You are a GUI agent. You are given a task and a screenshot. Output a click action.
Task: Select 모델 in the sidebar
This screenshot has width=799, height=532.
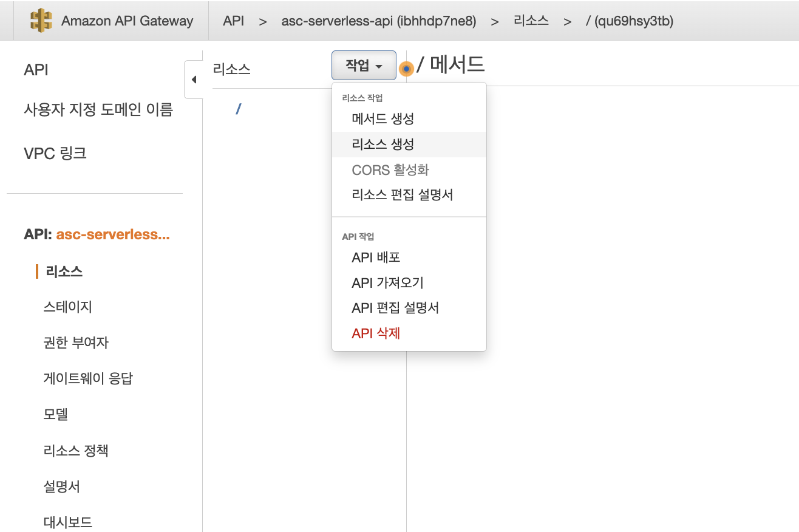55,414
